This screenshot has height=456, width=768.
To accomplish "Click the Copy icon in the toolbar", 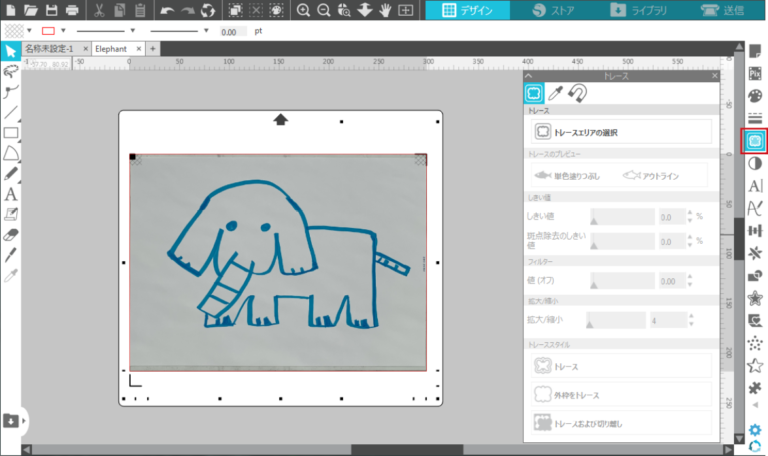I will click(120, 10).
